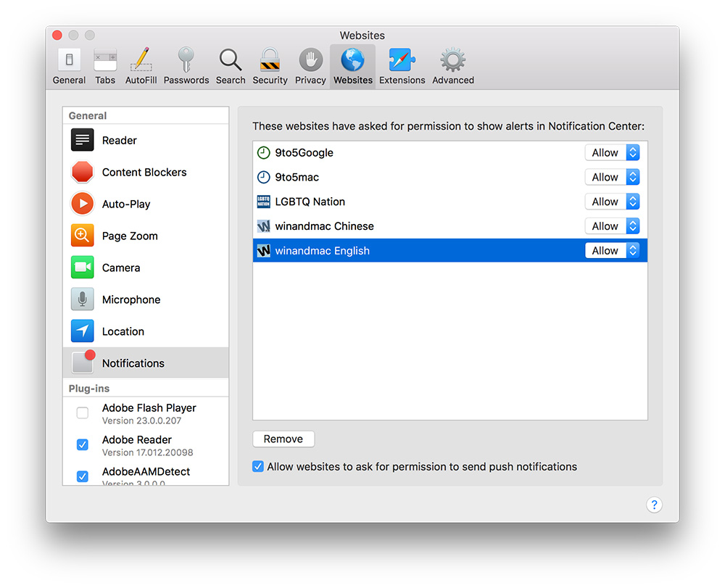The image size is (725, 588).
Task: Uncheck the Adobe Reader plug-in checkbox
Action: (x=83, y=445)
